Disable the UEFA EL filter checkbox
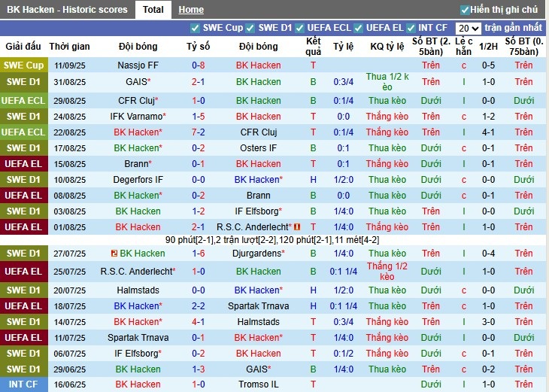This screenshot has height=392, width=549. [359, 28]
